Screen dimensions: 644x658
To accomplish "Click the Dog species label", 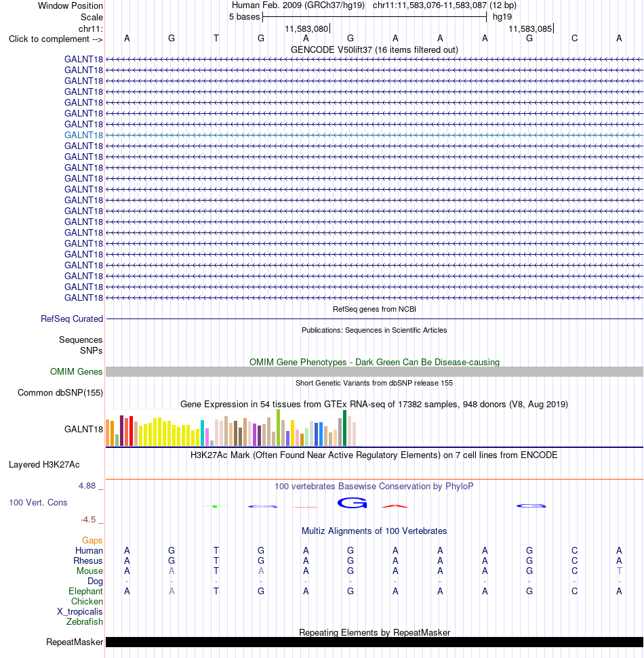I will coord(95,581).
